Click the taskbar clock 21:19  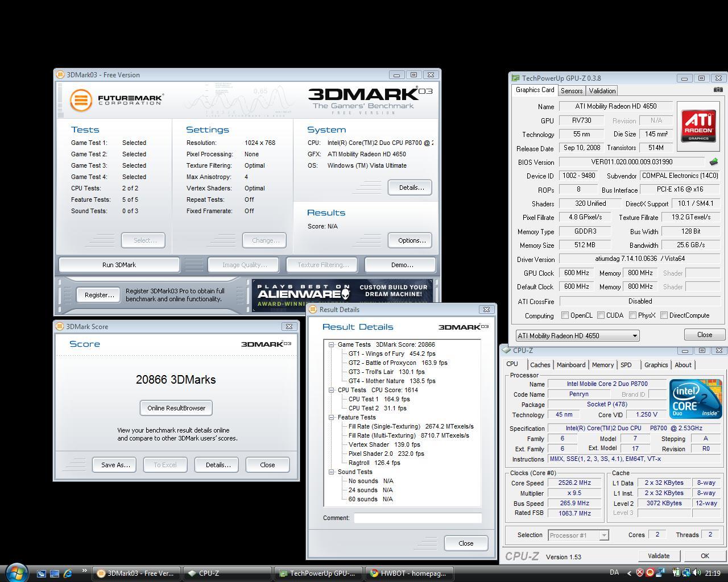(x=713, y=573)
